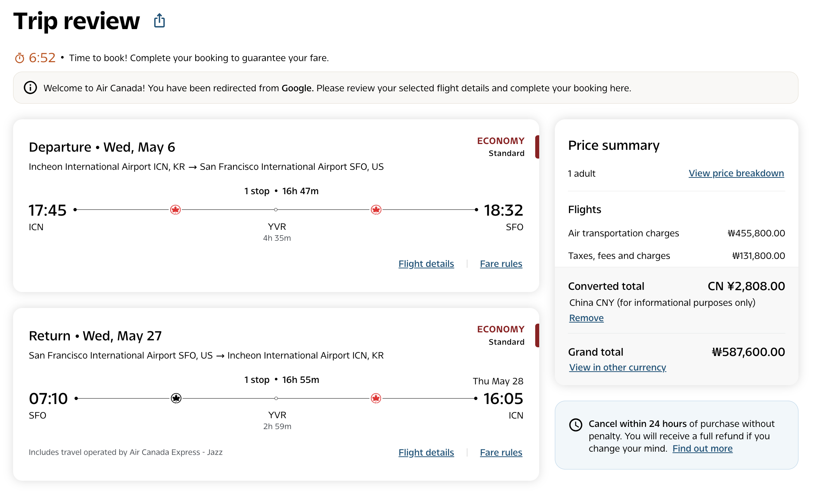Open View in other currency selector
The height and width of the screenshot is (504, 813).
click(617, 367)
